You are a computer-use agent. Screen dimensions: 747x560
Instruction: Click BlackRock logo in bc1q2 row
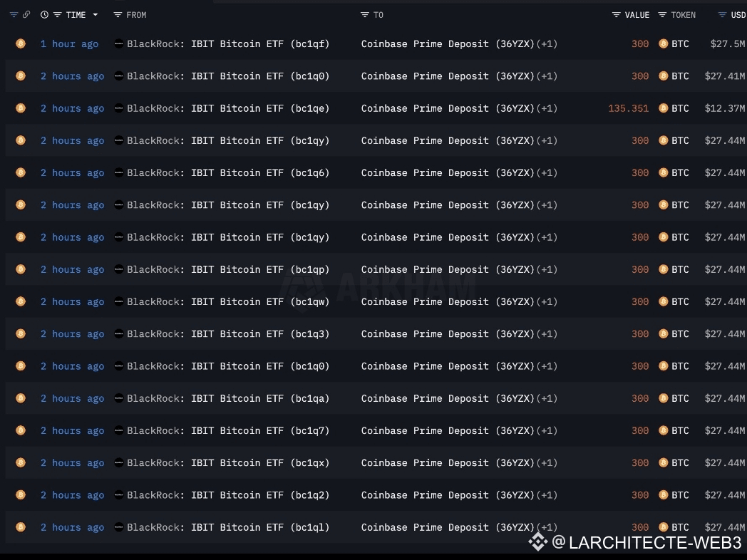click(118, 494)
